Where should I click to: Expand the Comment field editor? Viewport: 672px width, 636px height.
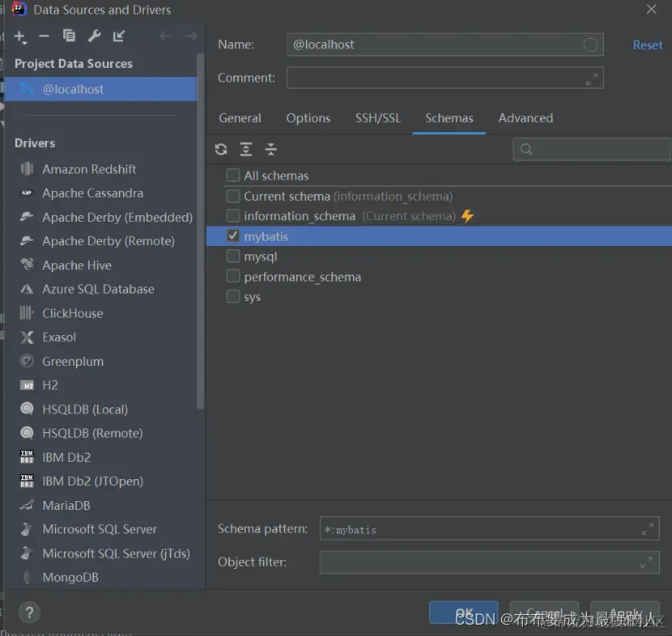click(591, 79)
